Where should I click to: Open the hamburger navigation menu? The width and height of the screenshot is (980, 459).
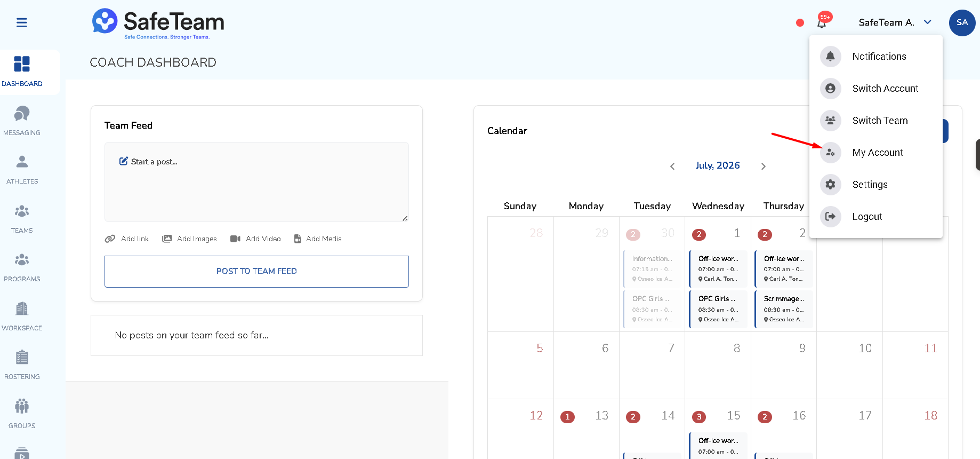tap(22, 22)
